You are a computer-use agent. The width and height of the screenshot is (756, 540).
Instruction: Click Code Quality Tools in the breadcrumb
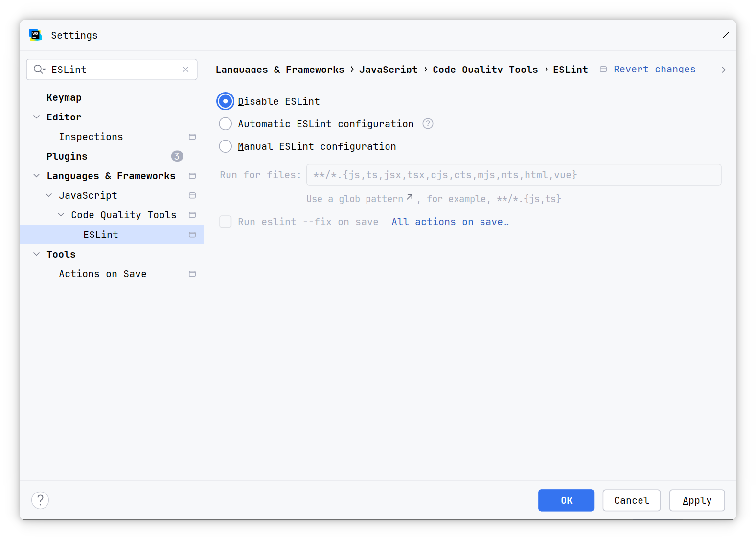click(485, 70)
